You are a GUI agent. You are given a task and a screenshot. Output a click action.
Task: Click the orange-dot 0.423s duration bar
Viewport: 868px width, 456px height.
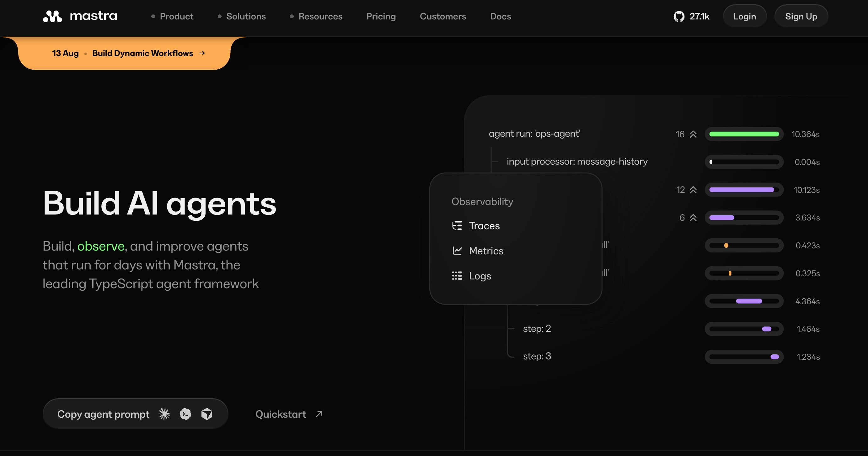(744, 246)
